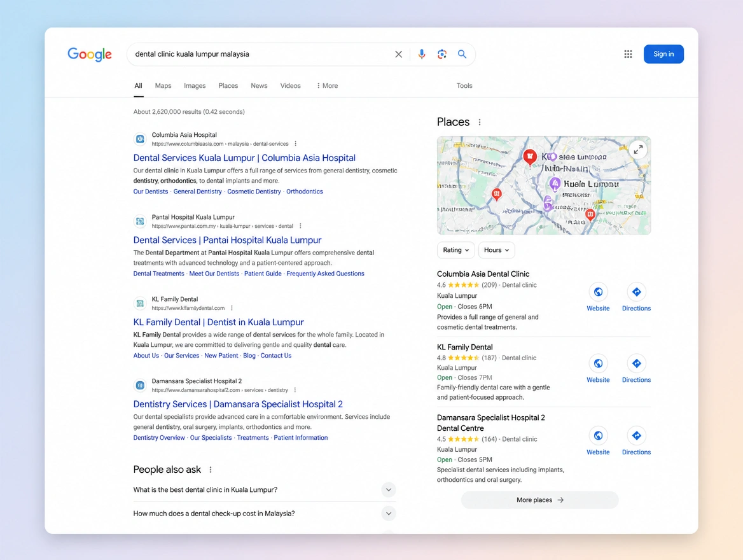Click the results count text
743x560 pixels.
[189, 112]
